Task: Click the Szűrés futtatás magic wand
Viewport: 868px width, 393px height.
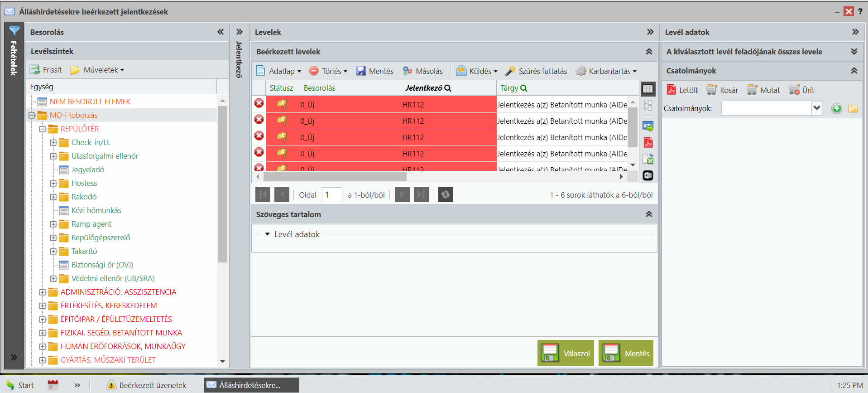Action: pos(510,71)
